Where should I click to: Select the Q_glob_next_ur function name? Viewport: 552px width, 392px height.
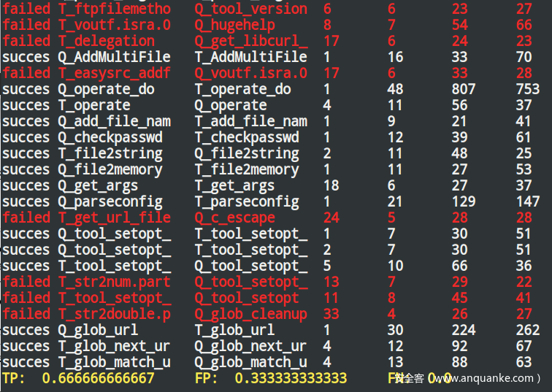point(251,347)
